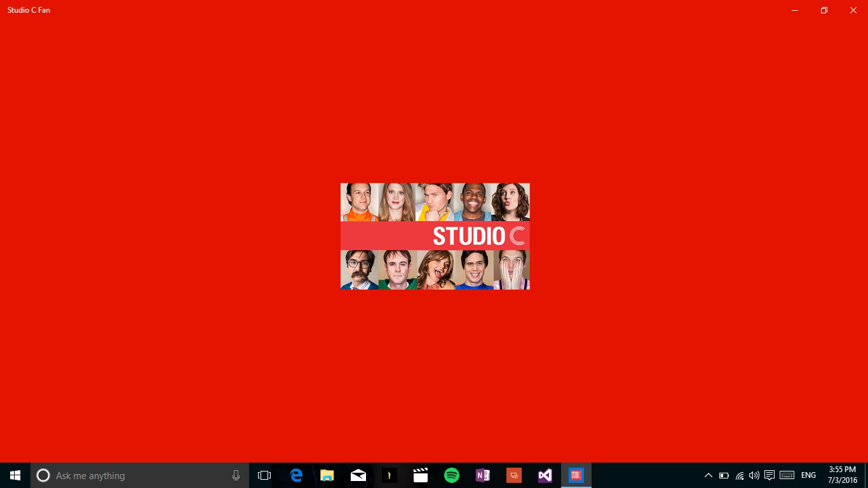868x488 pixels.
Task: Click the Studio C splash logo image
Action: [435, 236]
